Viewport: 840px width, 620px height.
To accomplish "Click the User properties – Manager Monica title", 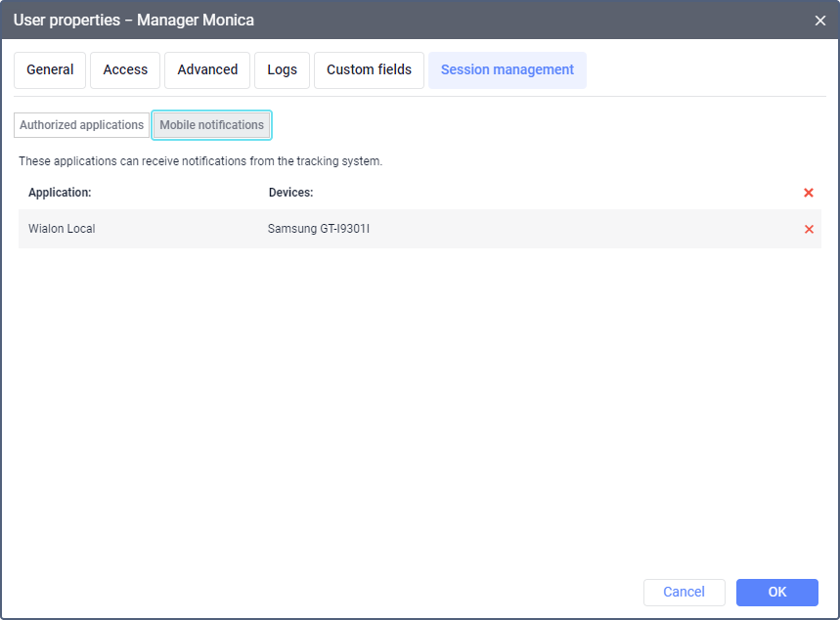I will [134, 21].
